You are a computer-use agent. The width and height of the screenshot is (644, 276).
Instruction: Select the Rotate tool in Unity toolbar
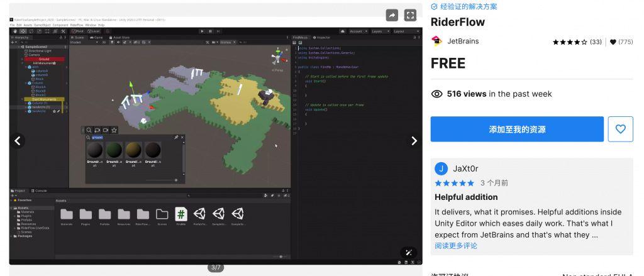31,31
